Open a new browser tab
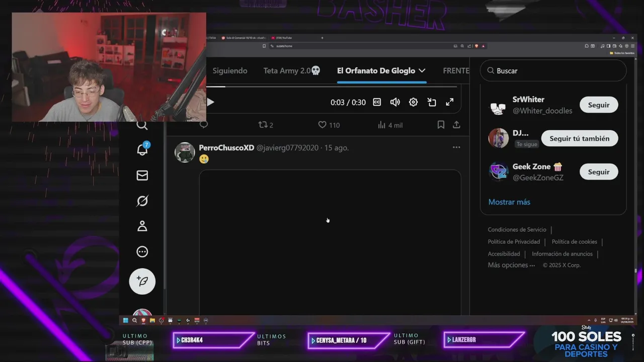 point(323,38)
